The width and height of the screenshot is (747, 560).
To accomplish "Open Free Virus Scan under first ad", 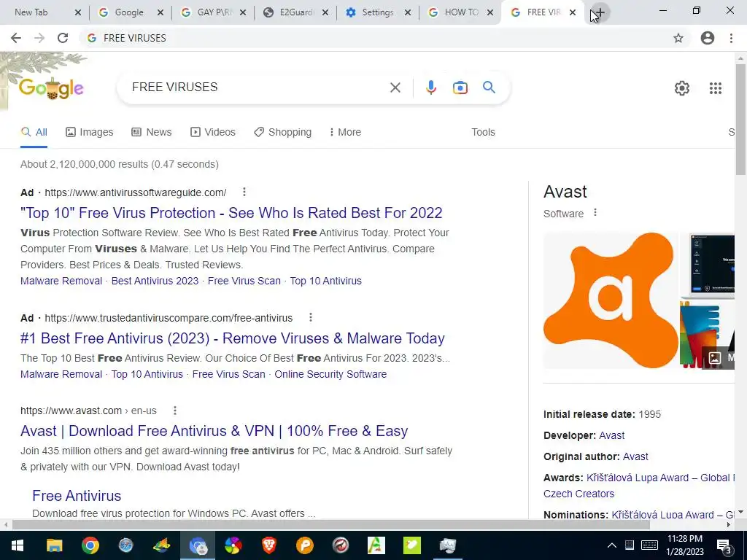I will point(244,281).
